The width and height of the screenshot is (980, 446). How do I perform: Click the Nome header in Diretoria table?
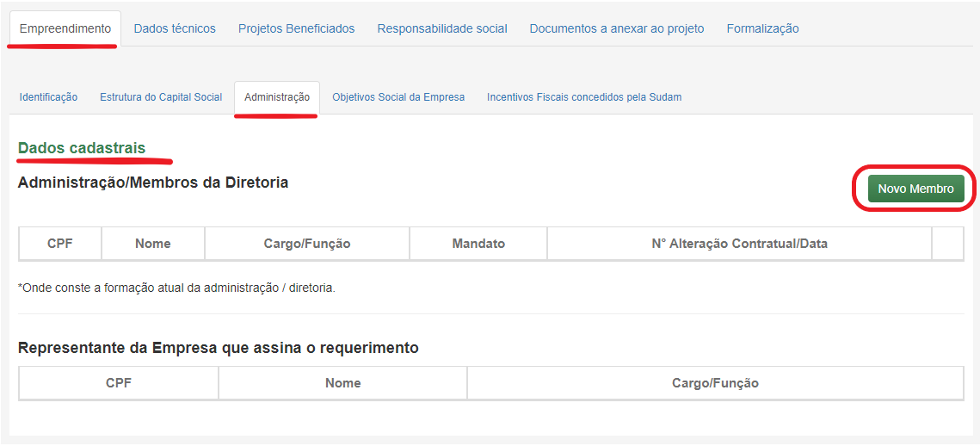pos(153,244)
